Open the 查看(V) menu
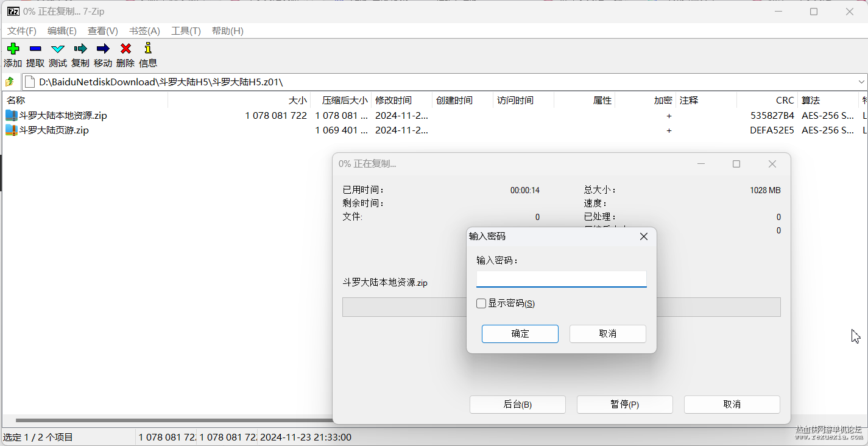 point(103,31)
